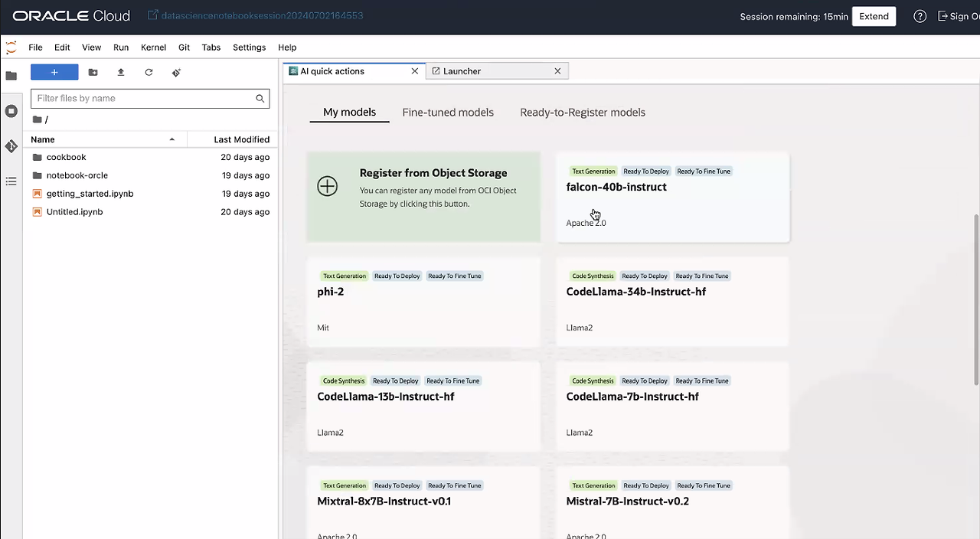Select the cookbook folder name
Image resolution: width=980 pixels, height=539 pixels.
click(x=66, y=157)
